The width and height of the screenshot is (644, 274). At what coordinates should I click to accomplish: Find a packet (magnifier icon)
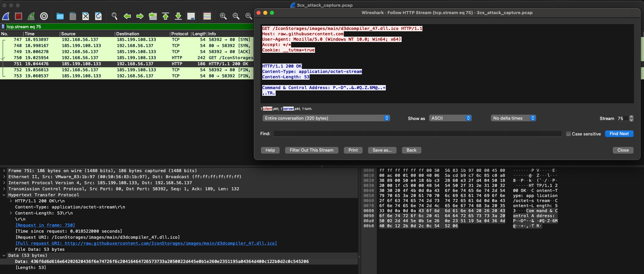(114, 16)
